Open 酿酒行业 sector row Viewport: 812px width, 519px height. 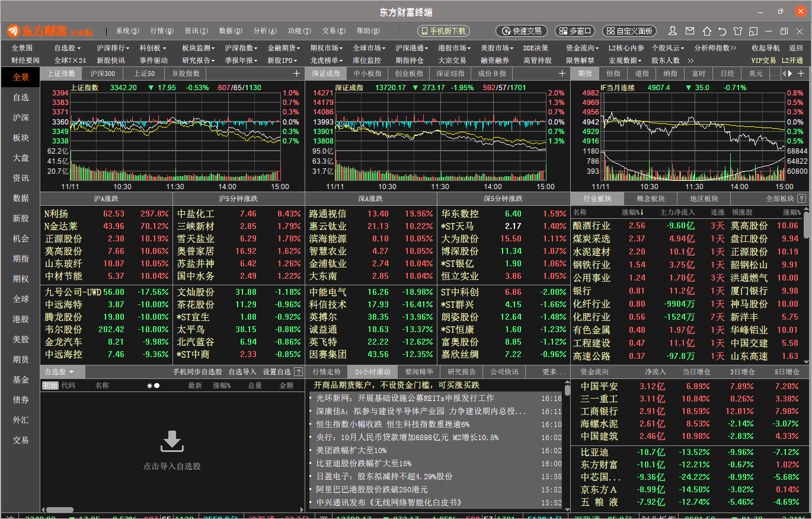(x=688, y=226)
